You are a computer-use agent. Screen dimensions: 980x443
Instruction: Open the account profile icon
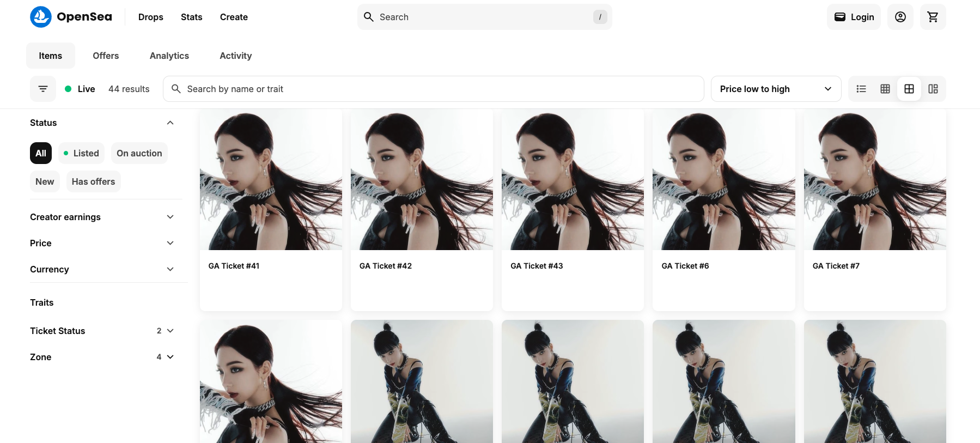[900, 17]
